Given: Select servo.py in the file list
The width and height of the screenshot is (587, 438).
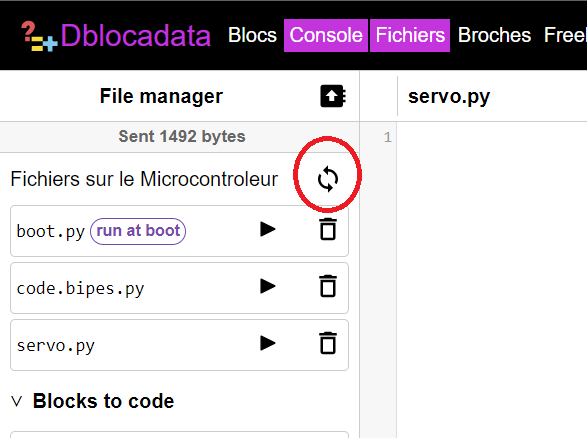Looking at the screenshot, I should (x=55, y=346).
